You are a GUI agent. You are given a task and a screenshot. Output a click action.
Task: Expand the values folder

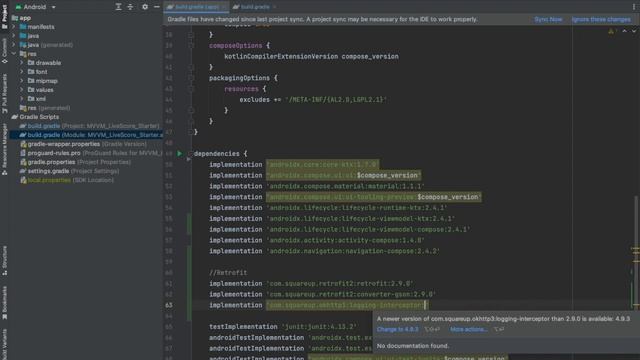click(x=22, y=90)
